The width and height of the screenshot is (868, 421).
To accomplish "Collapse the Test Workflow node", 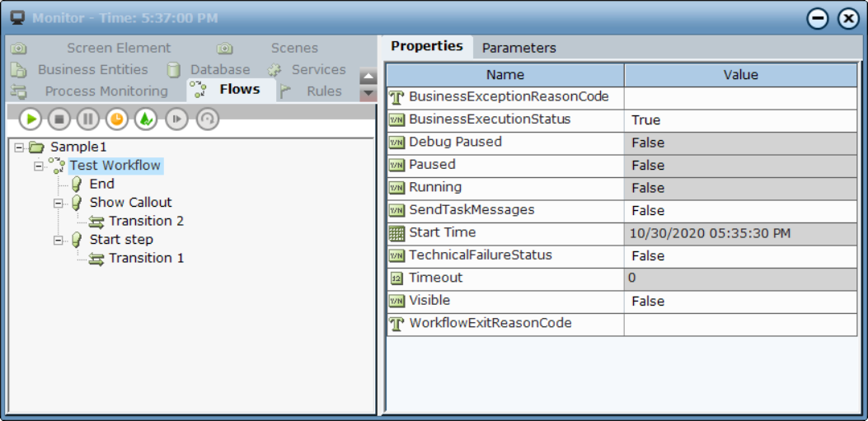I will (x=39, y=166).
